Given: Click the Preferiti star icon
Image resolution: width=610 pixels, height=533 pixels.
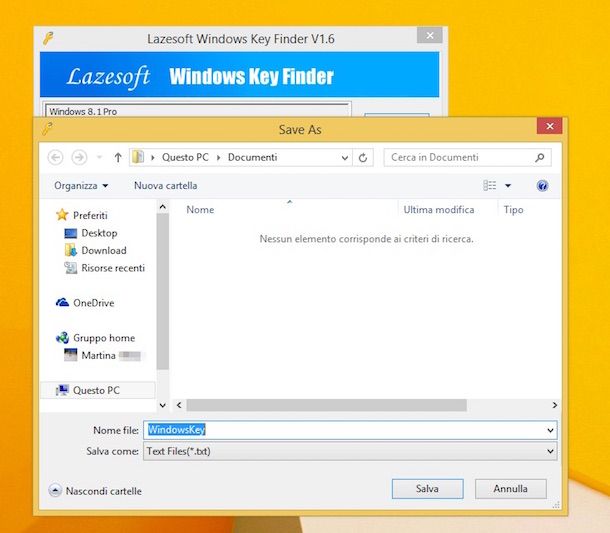Looking at the screenshot, I should click(x=62, y=215).
